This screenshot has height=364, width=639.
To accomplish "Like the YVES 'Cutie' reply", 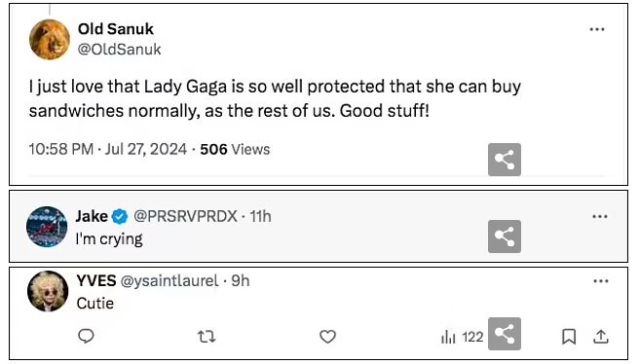I will [327, 337].
